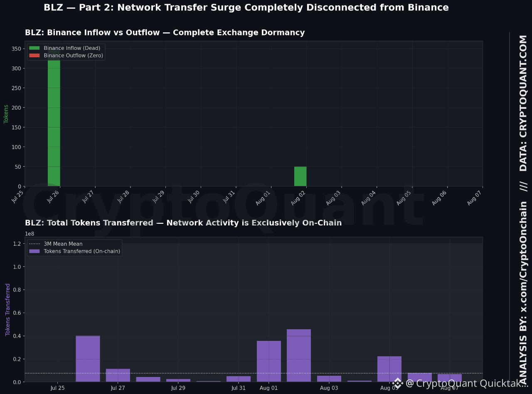Click the '350' tick on the inflow y-axis
Viewport: 532px width, 394px height.
pos(16,49)
